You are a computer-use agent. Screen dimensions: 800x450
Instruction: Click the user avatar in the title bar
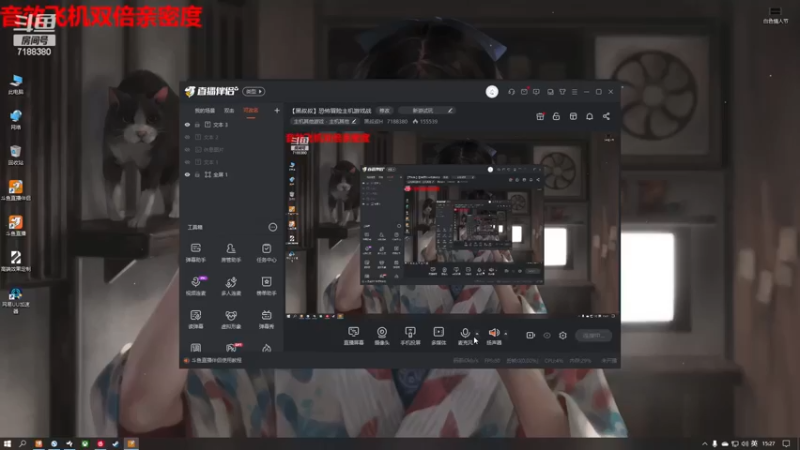coord(492,92)
